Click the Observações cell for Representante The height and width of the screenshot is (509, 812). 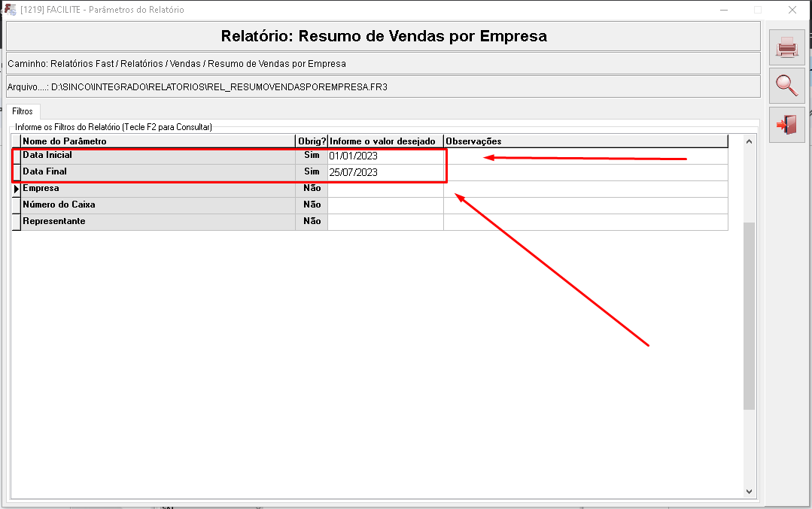coord(585,222)
